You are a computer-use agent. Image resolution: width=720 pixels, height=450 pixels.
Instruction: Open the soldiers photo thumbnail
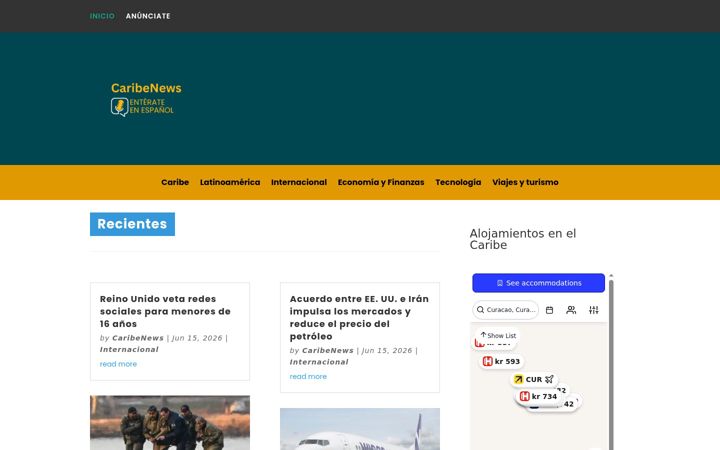170,422
